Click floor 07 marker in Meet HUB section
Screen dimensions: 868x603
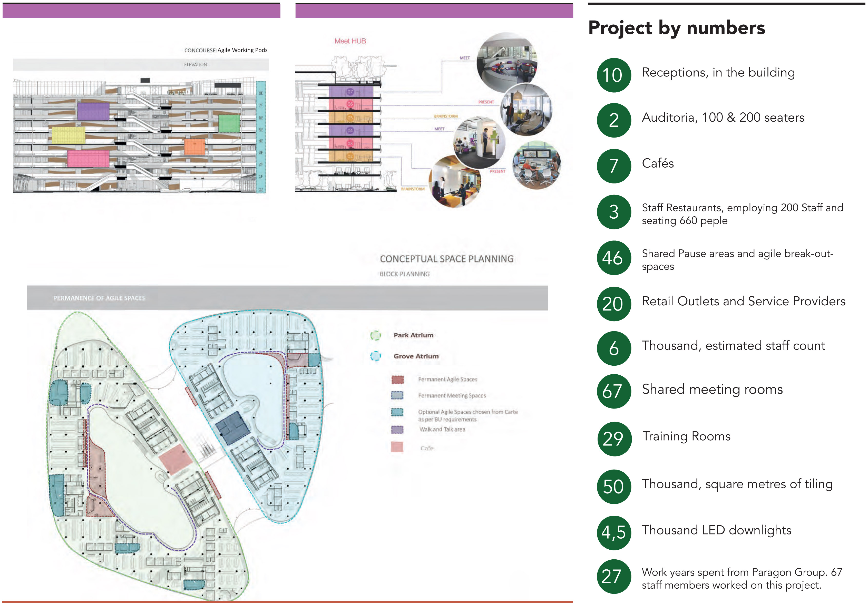coord(350,92)
